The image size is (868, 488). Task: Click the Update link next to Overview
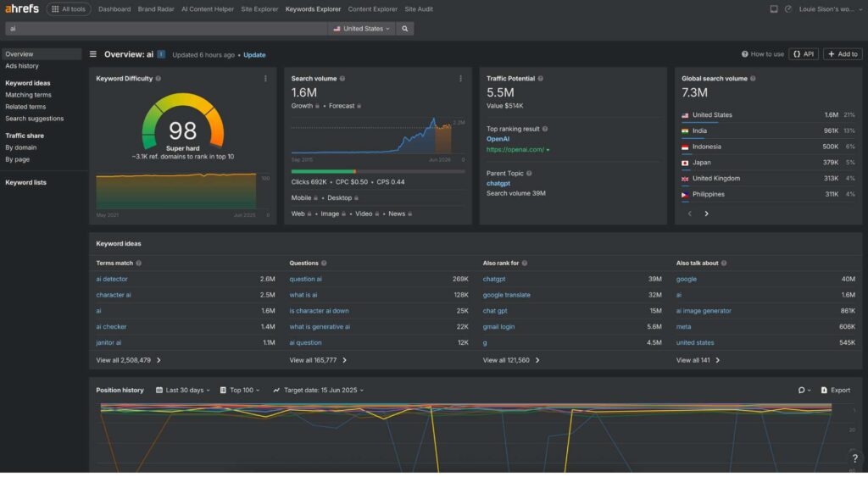point(253,53)
